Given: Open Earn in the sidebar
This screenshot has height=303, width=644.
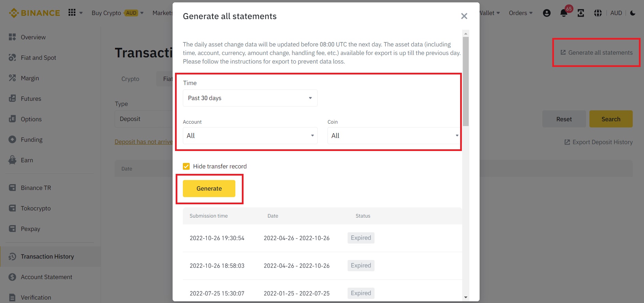Looking at the screenshot, I should coord(27,160).
